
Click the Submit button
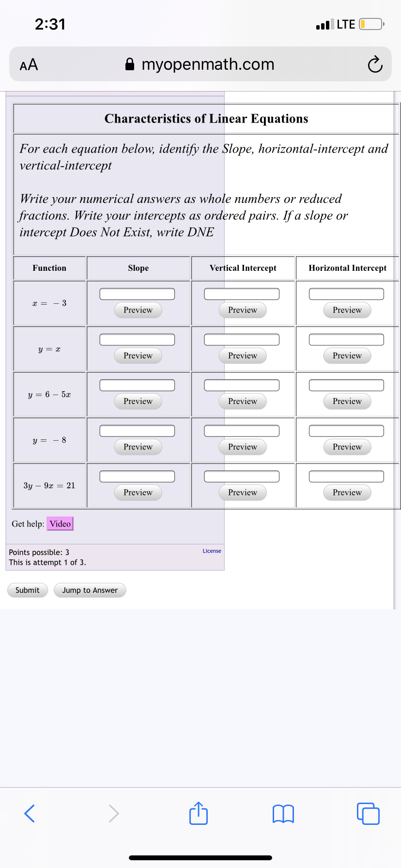pos(28,590)
